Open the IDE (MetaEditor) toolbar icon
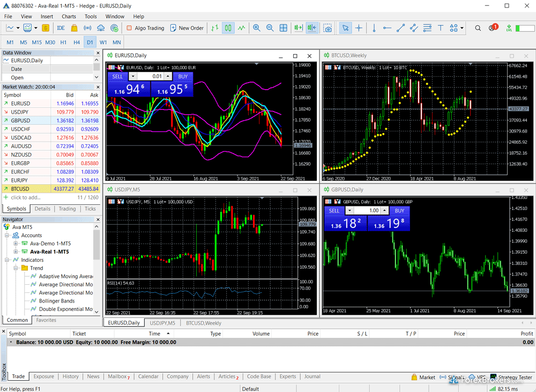This screenshot has width=536, height=392. click(61, 28)
